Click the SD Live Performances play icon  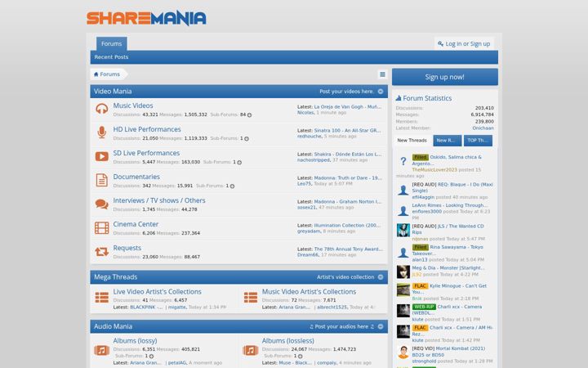tap(101, 156)
